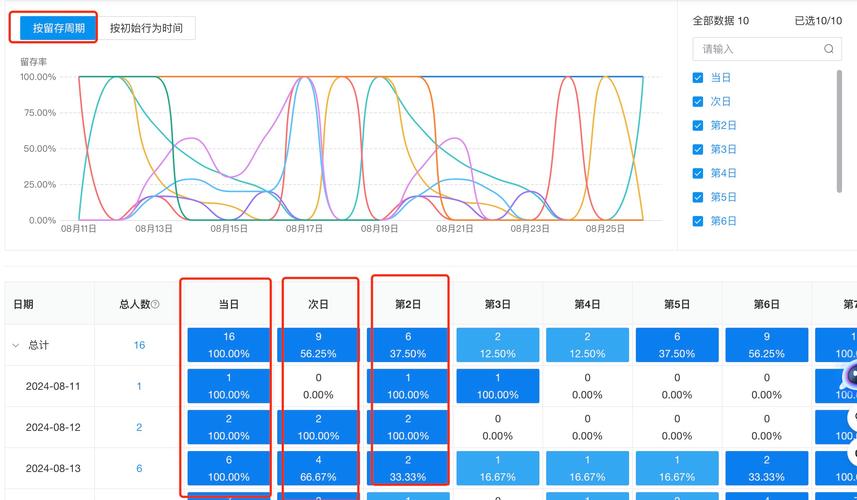The width and height of the screenshot is (857, 500).
Task: Toggle the 第6日 checkbox
Action: (698, 221)
